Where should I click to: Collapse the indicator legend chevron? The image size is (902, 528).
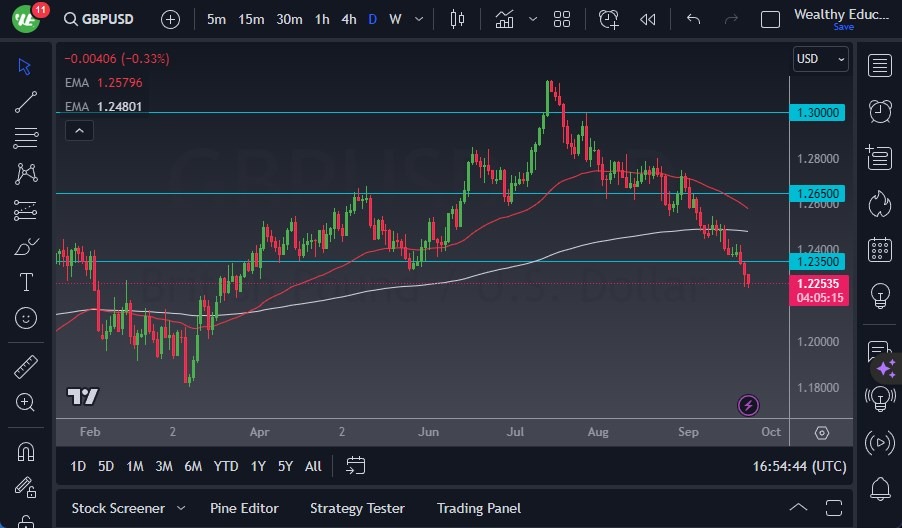point(78,129)
